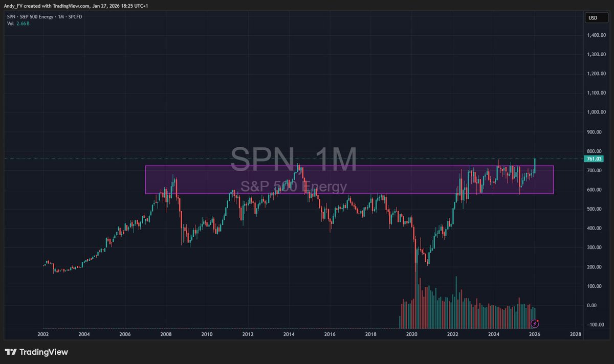Image resolution: width=614 pixels, height=364 pixels.
Task: Click the 2008 time axis label
Action: [166, 334]
